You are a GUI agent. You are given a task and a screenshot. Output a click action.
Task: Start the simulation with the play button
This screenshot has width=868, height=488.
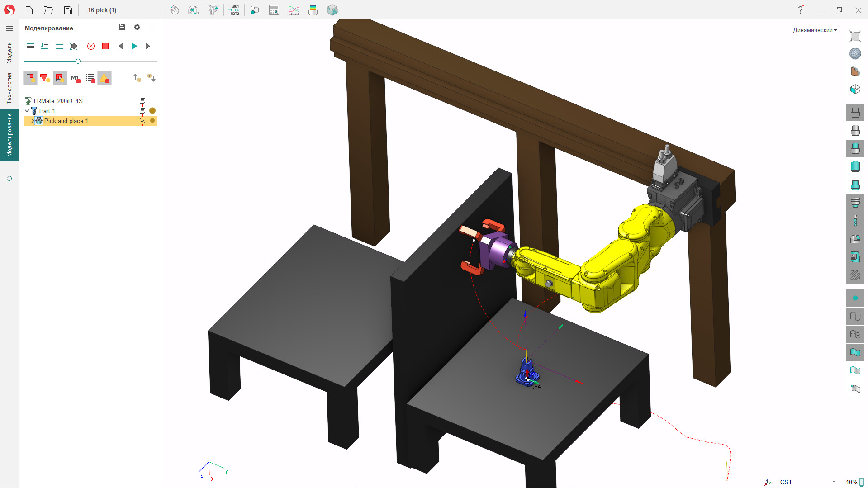coord(134,46)
